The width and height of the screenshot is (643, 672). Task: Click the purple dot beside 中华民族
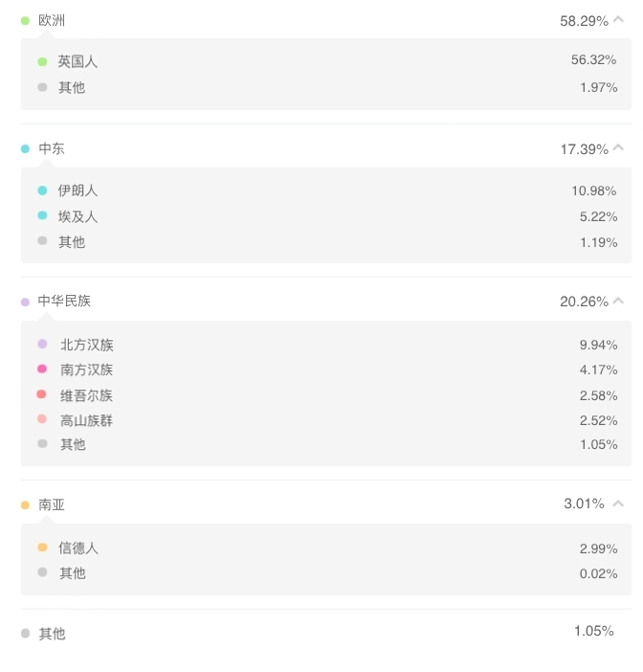click(x=25, y=302)
